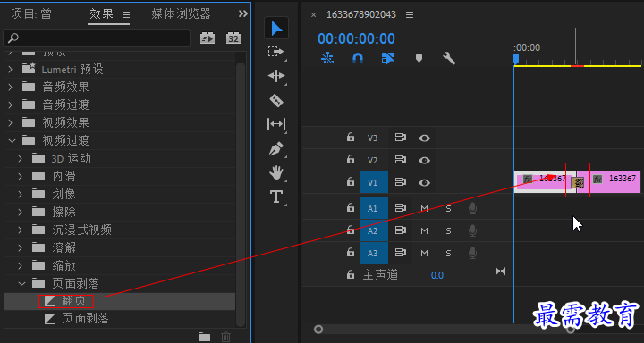This screenshot has width=644, height=343.
Task: Open sequence 1633678902043 panel menu
Action: coord(410,15)
